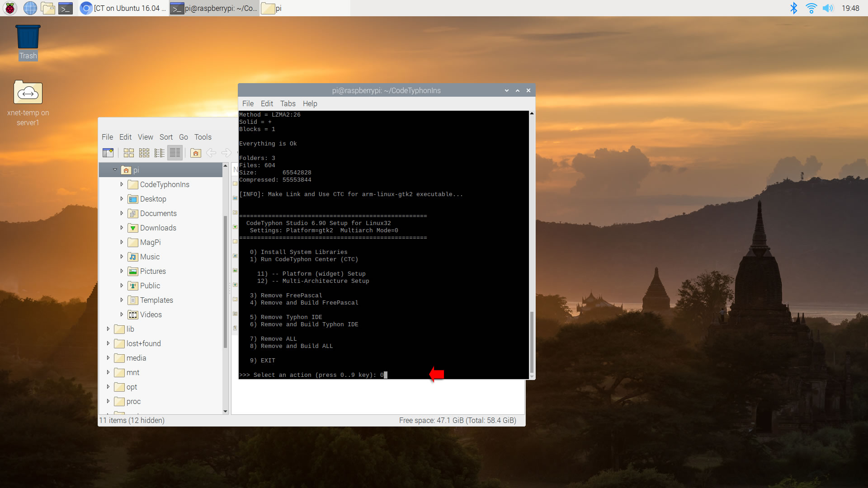Open the file manager Tools menu

(203, 137)
